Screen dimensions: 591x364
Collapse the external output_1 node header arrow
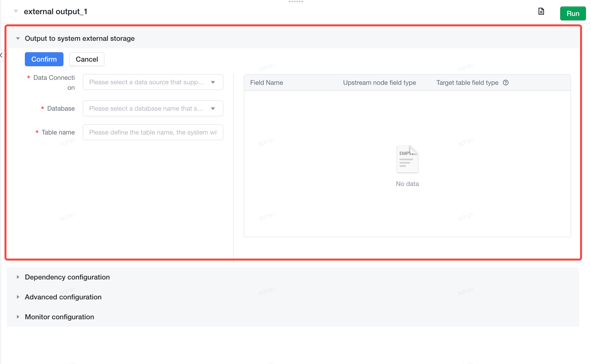[16, 11]
